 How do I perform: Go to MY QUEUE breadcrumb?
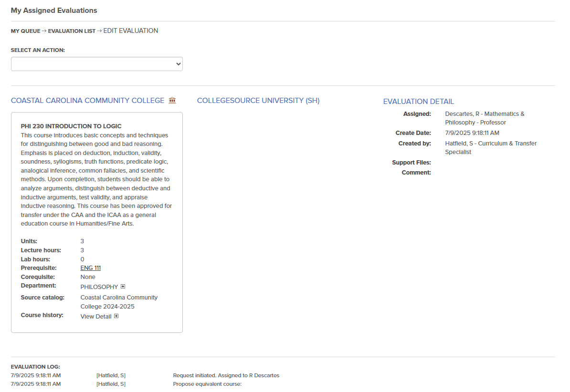[x=25, y=31]
